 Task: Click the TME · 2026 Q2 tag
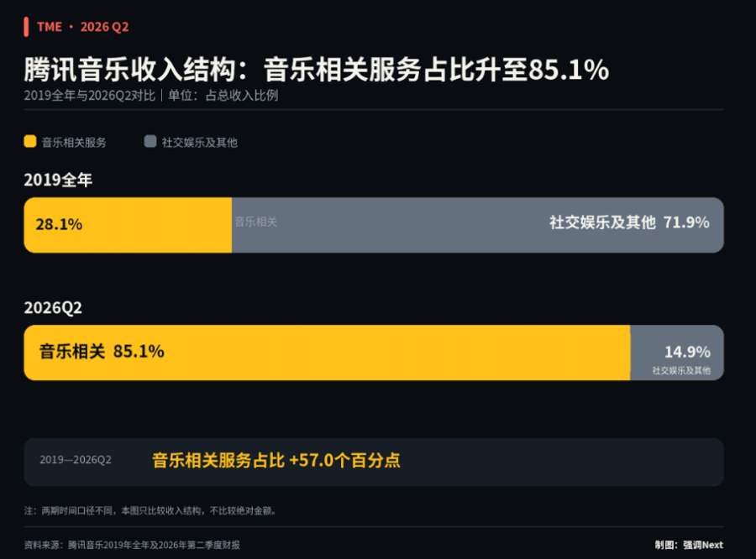pos(83,27)
